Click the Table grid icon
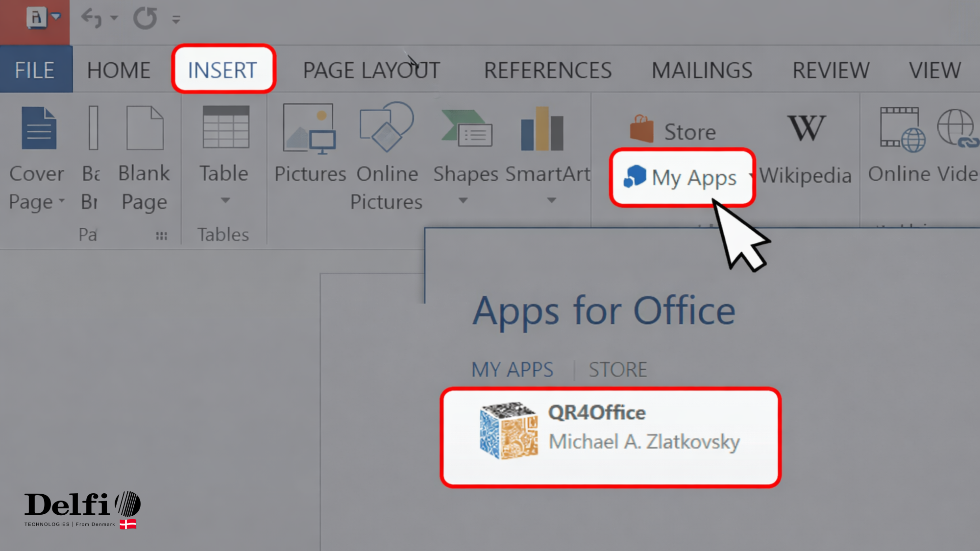The width and height of the screenshot is (980, 551). click(x=226, y=127)
